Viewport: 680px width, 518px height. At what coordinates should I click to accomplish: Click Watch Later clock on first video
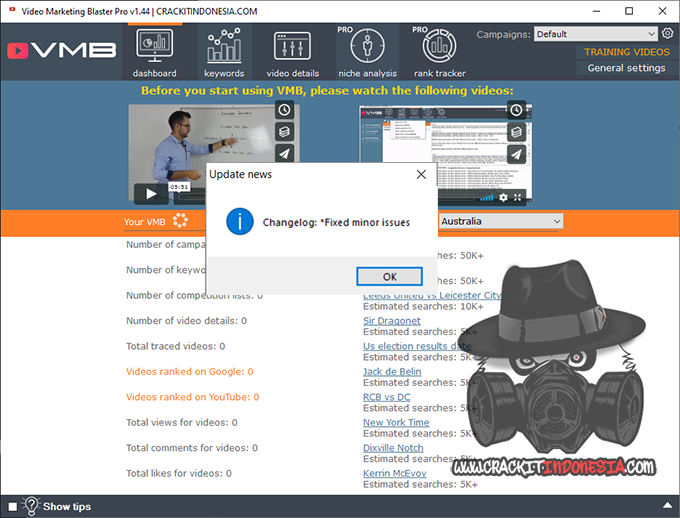284,110
